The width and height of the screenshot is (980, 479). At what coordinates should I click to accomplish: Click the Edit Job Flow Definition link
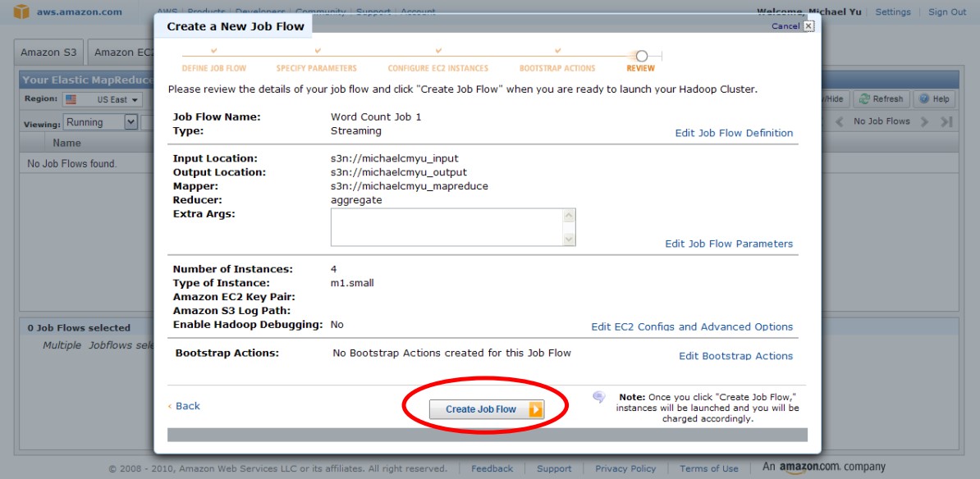point(734,133)
